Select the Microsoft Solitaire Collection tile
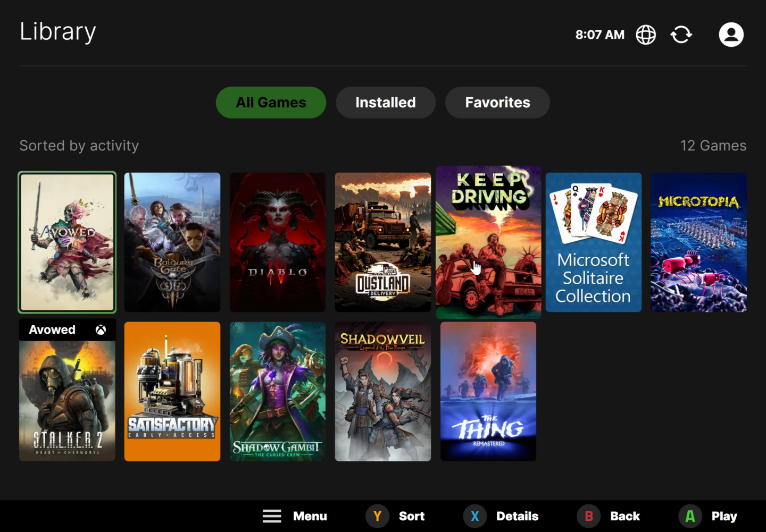This screenshot has width=766, height=532. pos(594,242)
